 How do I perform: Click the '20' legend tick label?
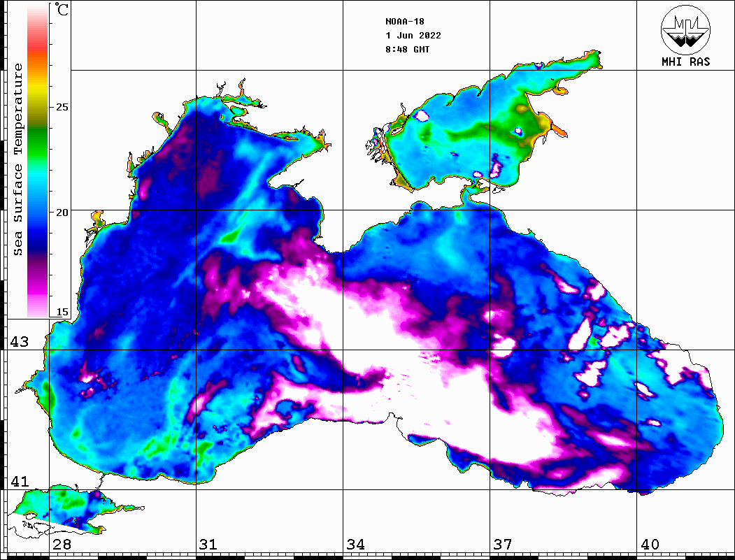click(x=62, y=213)
